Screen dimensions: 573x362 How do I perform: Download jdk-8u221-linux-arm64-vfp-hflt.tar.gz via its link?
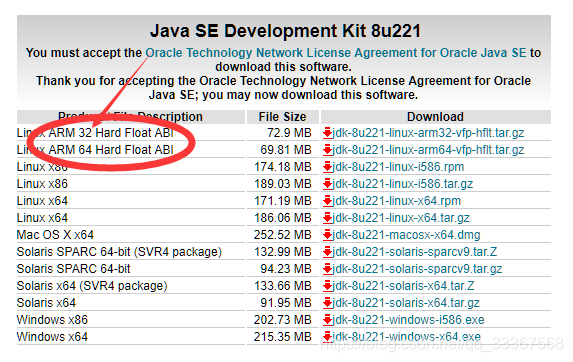click(x=428, y=150)
